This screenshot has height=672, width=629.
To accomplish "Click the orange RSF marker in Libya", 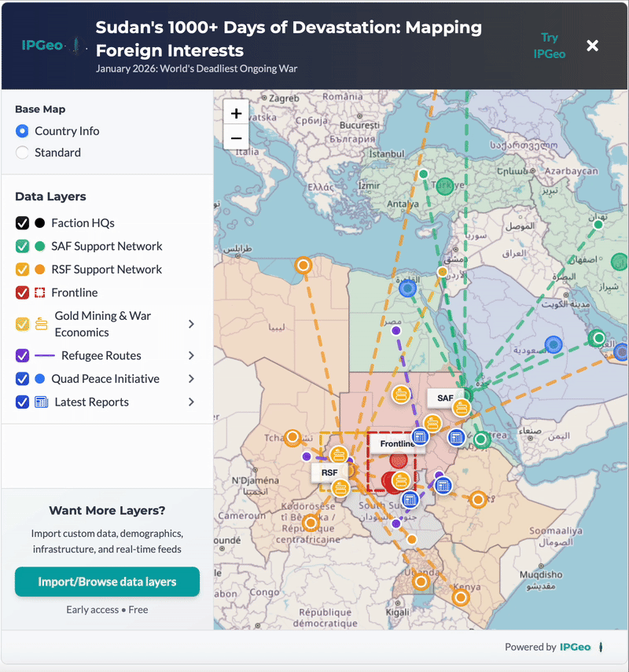I will pos(303,265).
